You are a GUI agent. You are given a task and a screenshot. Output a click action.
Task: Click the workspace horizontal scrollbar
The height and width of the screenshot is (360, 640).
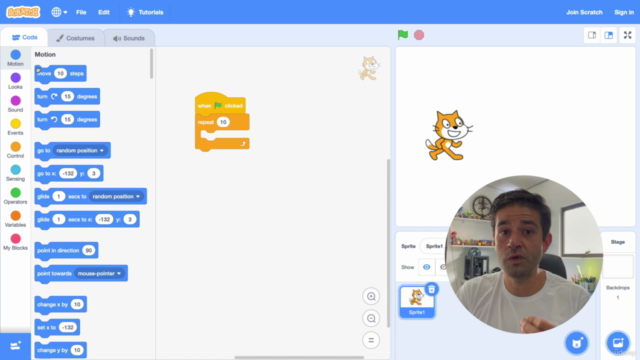tap(299, 358)
